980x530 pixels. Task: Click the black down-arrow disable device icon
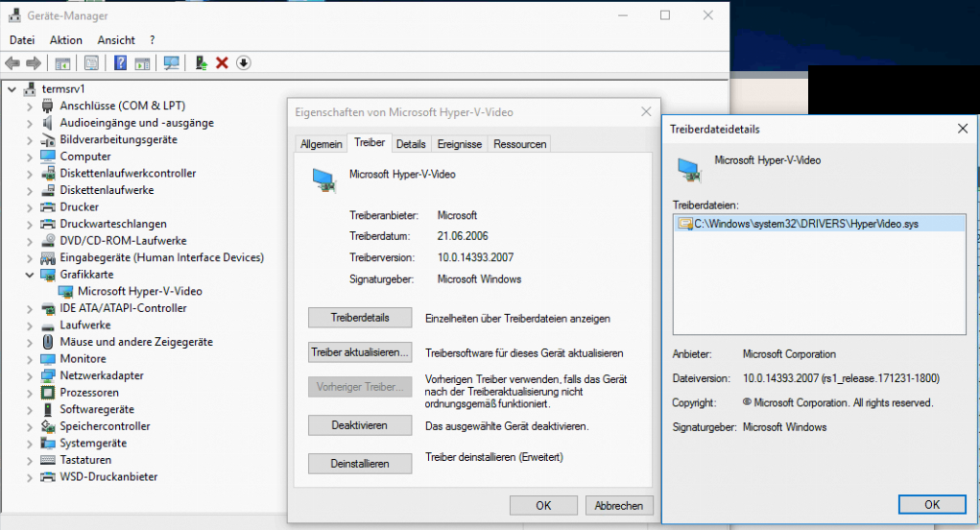244,63
